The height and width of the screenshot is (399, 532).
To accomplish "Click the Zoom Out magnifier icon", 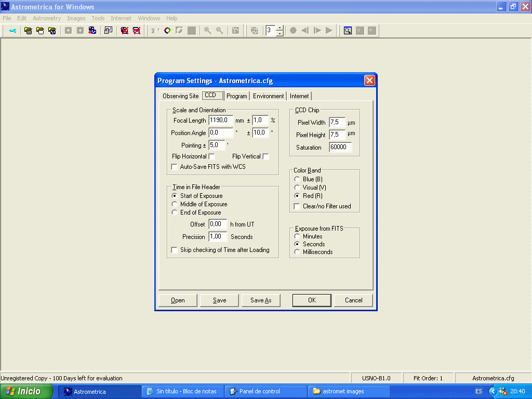I will (220, 31).
